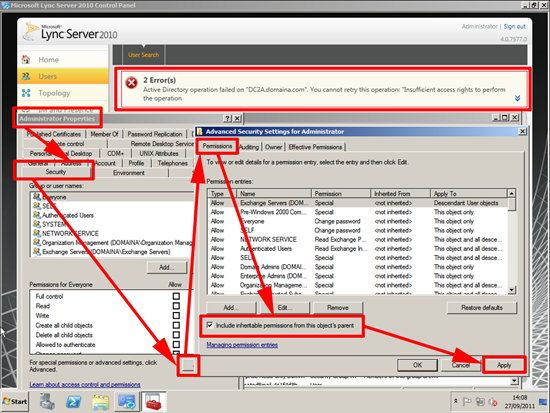Click the Apply button

[x=504, y=365]
